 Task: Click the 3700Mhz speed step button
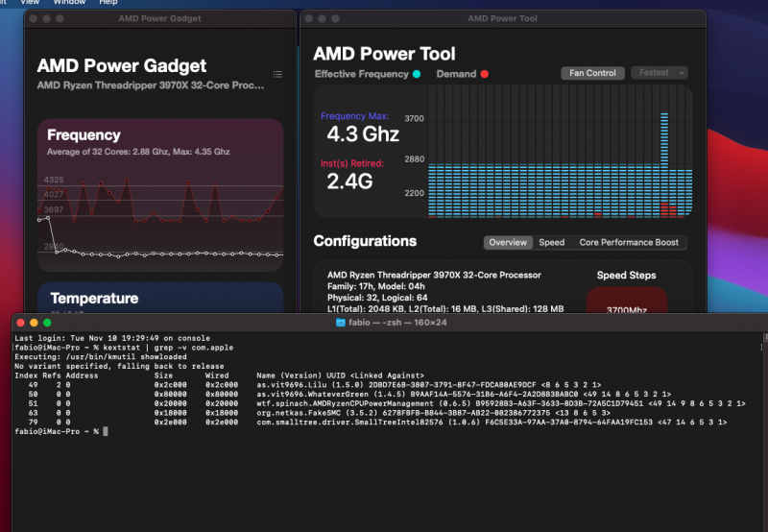pyautogui.click(x=628, y=310)
